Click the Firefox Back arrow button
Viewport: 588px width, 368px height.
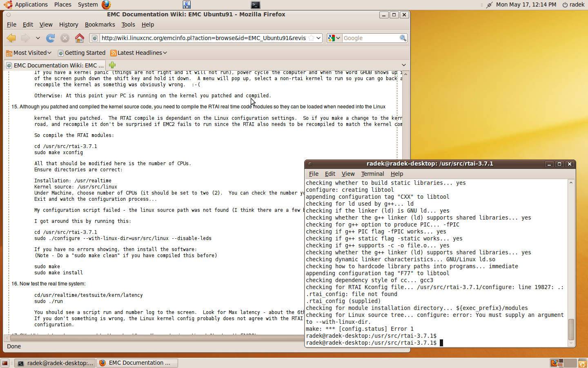click(x=11, y=38)
